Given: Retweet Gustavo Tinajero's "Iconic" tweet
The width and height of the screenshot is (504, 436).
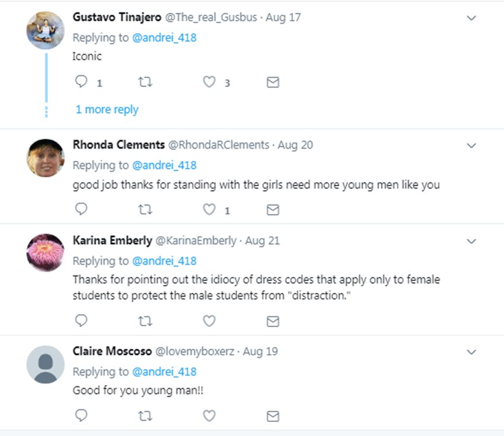Looking at the screenshot, I should coord(145,82).
